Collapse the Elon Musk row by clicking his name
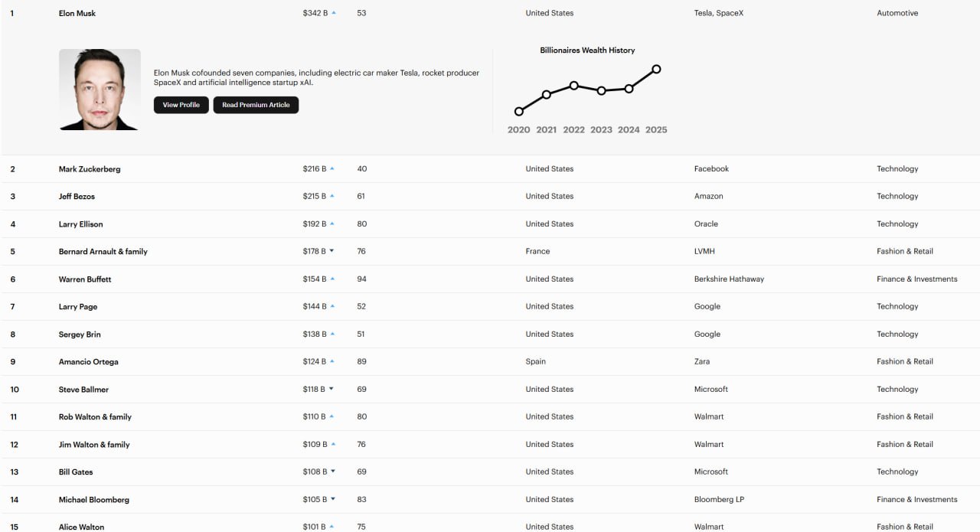The width and height of the screenshot is (980, 532). pyautogui.click(x=77, y=13)
